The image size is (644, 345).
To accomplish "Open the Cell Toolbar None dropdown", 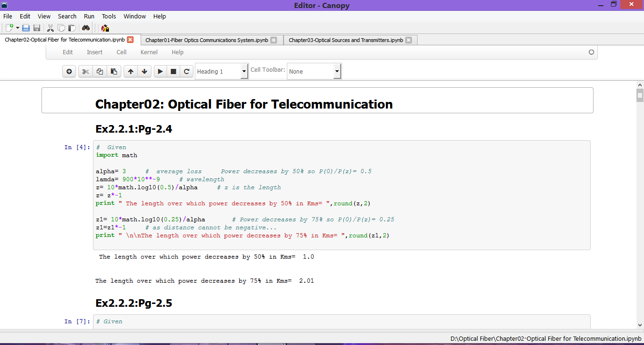I will [x=337, y=72].
